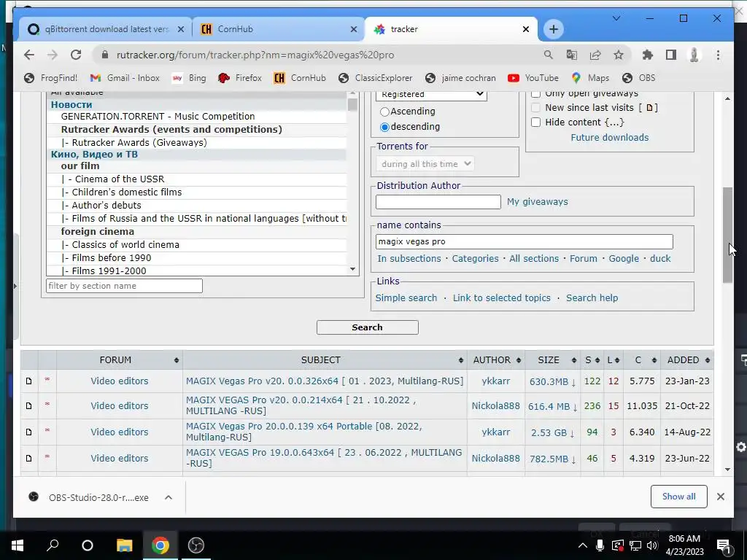This screenshot has width=747, height=560.
Task: Open the YouTube bookmark
Action: [x=533, y=78]
